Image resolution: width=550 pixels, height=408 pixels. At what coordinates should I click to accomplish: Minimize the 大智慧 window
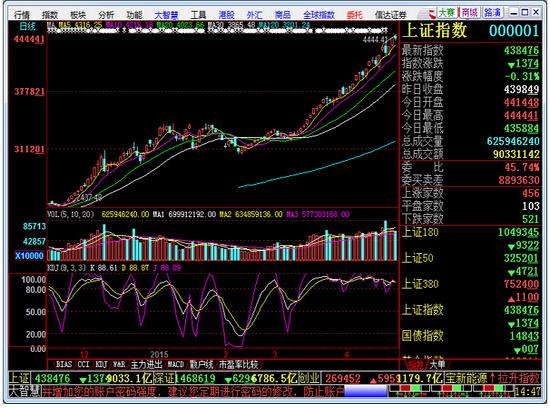[514, 13]
